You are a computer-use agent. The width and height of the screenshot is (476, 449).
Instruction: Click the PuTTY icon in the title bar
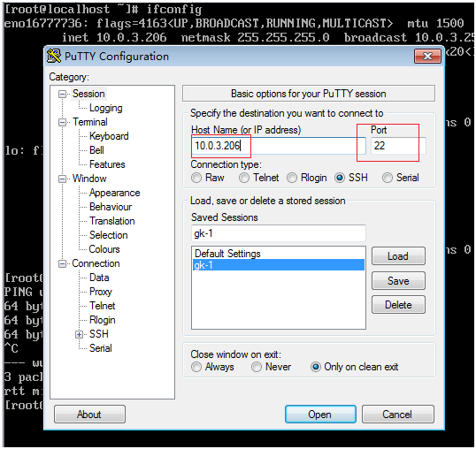(x=54, y=56)
